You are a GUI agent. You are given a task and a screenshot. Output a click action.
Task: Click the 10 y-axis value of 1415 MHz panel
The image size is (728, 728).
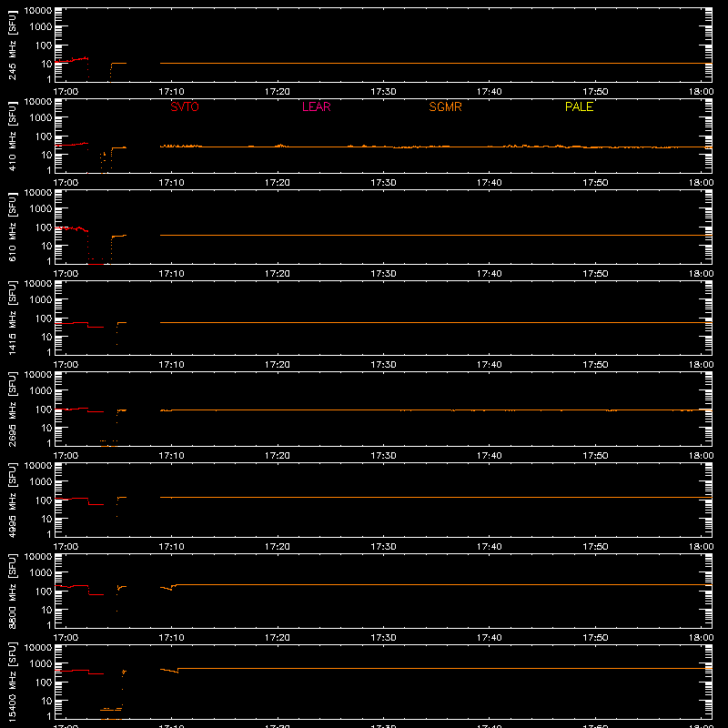pos(46,337)
